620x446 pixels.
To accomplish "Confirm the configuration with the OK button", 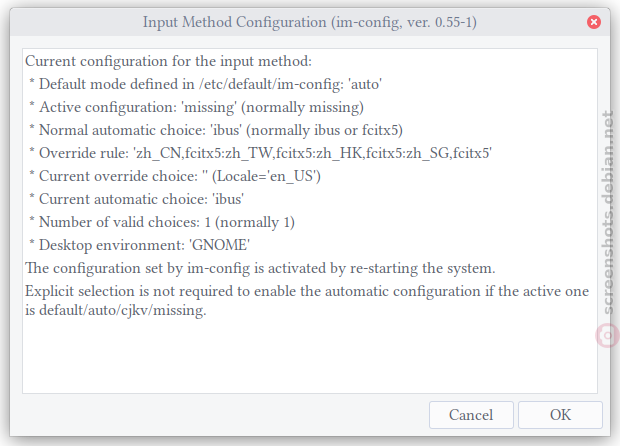I will point(560,415).
